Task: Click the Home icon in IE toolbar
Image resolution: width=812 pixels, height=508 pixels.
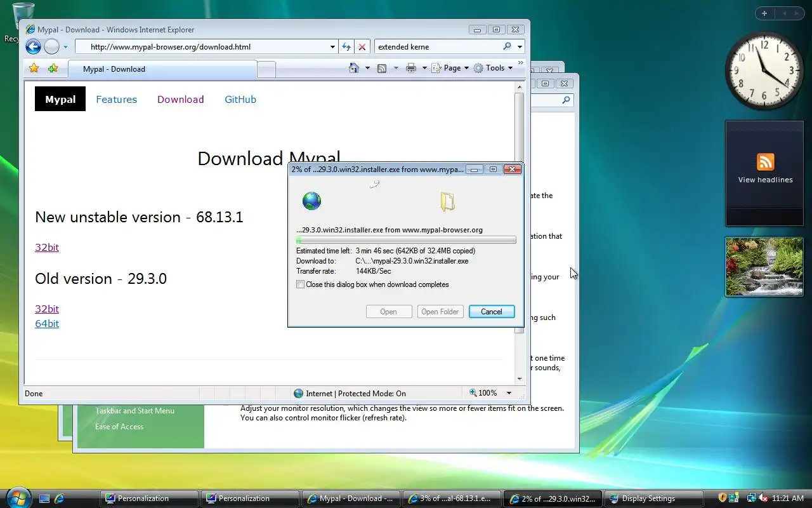Action: click(x=354, y=68)
